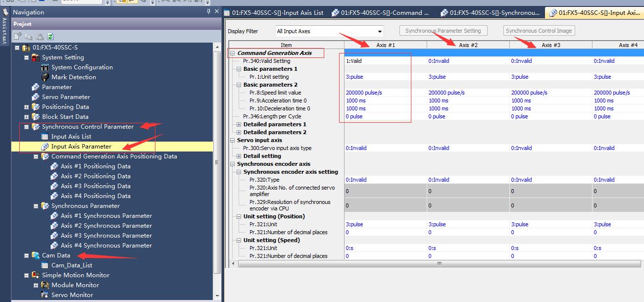Image resolution: width=644 pixels, height=302 pixels.
Task: Click the Servo Monitor icon
Action: tap(45, 295)
